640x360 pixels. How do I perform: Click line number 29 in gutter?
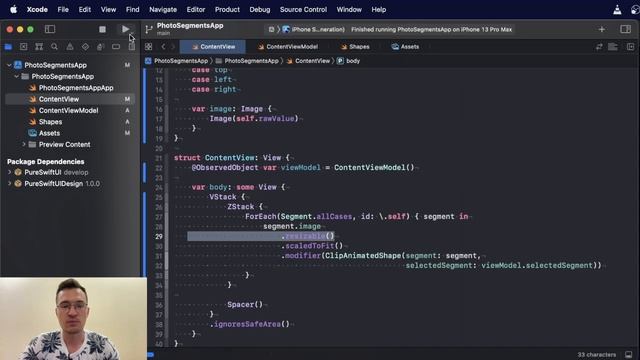click(x=158, y=236)
